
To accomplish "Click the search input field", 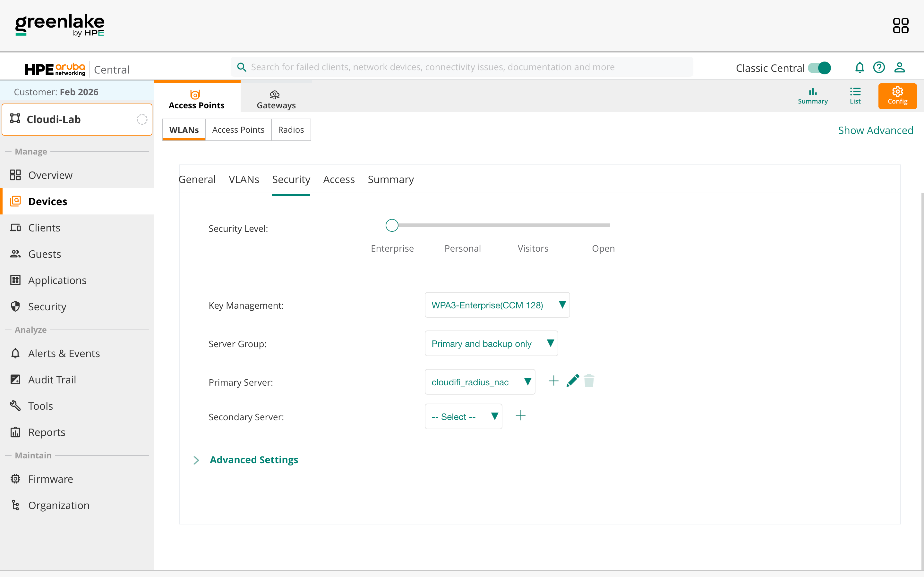I will point(462,67).
